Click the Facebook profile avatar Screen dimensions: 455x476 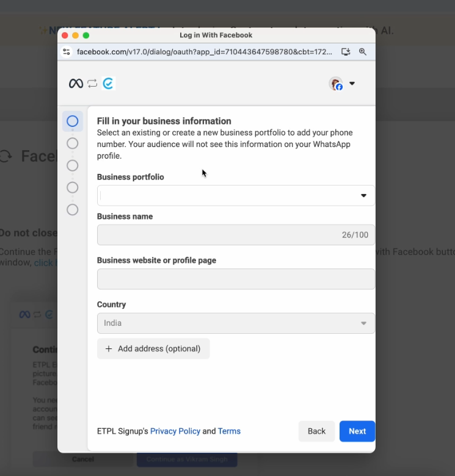pyautogui.click(x=336, y=84)
